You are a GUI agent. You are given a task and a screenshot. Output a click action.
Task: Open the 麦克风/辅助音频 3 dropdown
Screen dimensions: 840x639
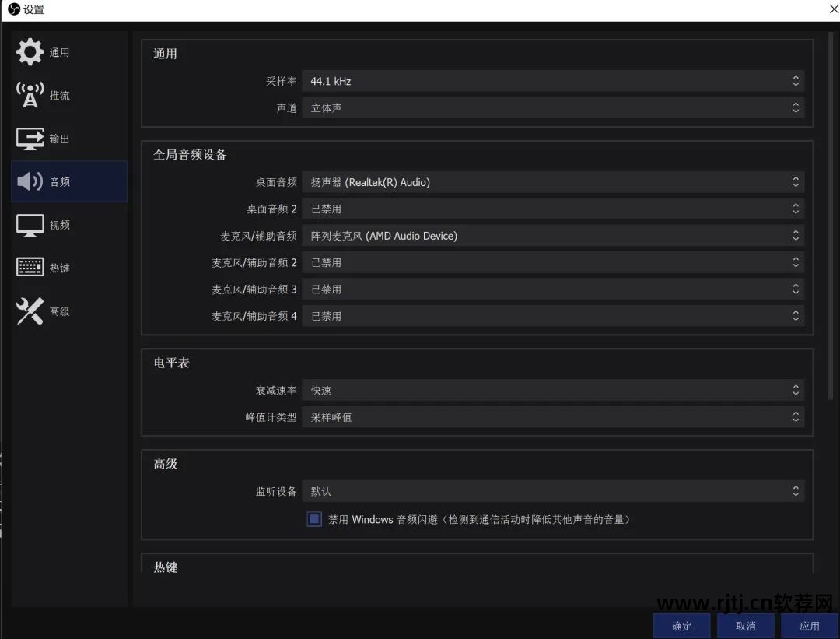553,290
